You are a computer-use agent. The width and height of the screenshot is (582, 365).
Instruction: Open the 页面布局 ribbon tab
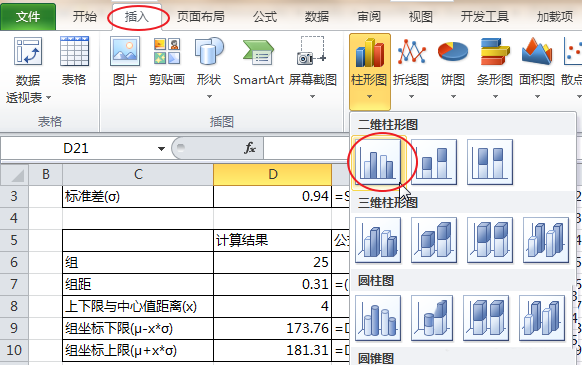tap(200, 17)
